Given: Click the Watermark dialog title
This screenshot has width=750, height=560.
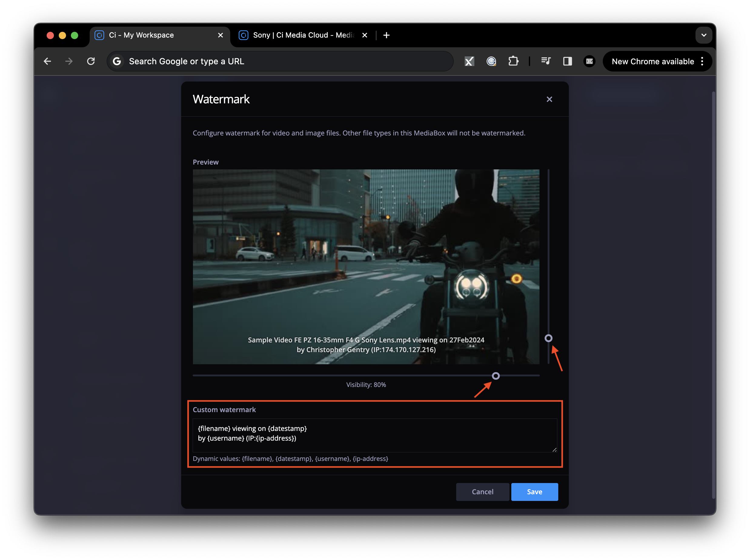Looking at the screenshot, I should [x=221, y=99].
